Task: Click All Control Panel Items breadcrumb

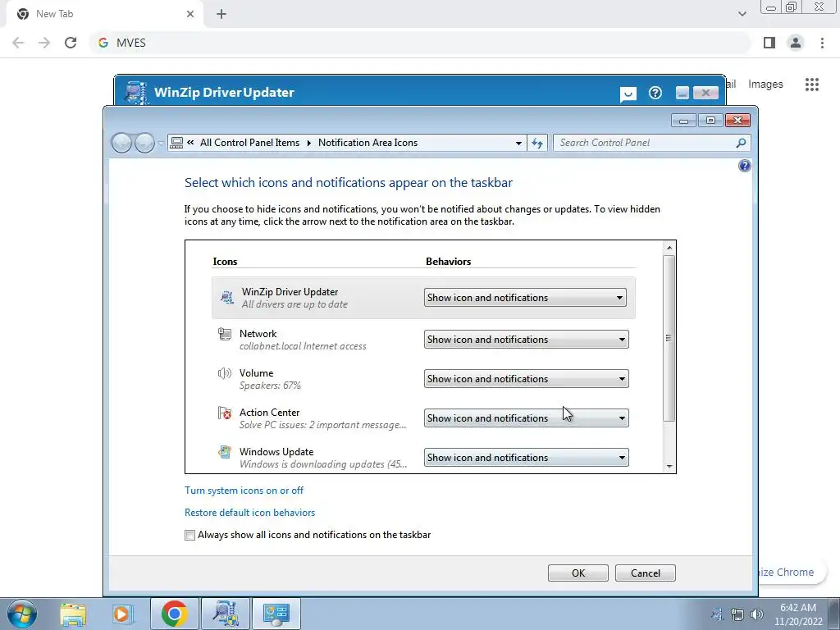Action: pos(249,143)
